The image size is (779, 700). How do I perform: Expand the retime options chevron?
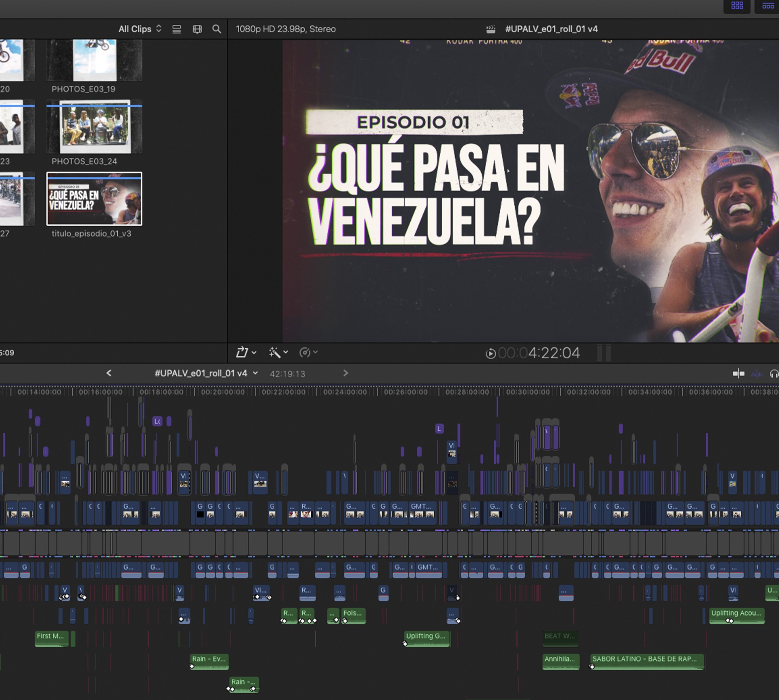click(315, 352)
